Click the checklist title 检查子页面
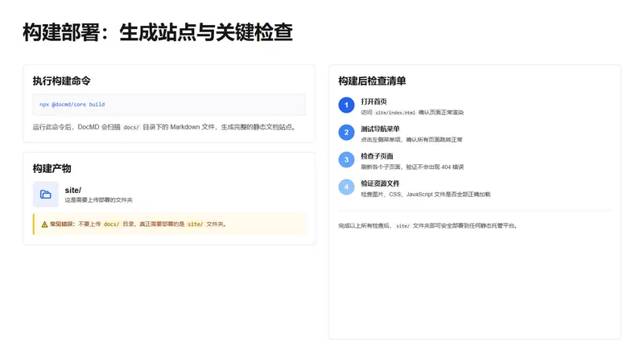 point(377,156)
